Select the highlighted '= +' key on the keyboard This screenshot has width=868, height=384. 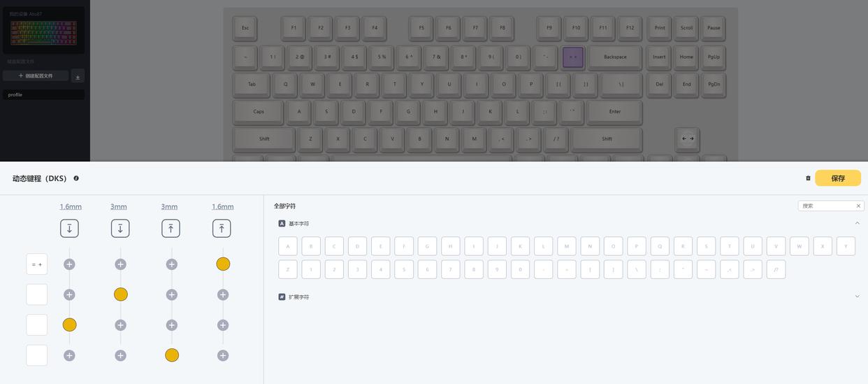[573, 57]
